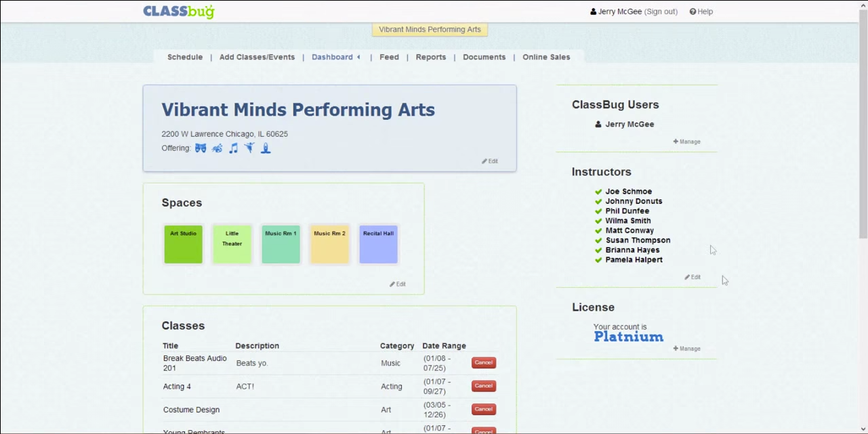This screenshot has width=868, height=434.
Task: Select the Little Theater space swatch
Action: (x=232, y=244)
